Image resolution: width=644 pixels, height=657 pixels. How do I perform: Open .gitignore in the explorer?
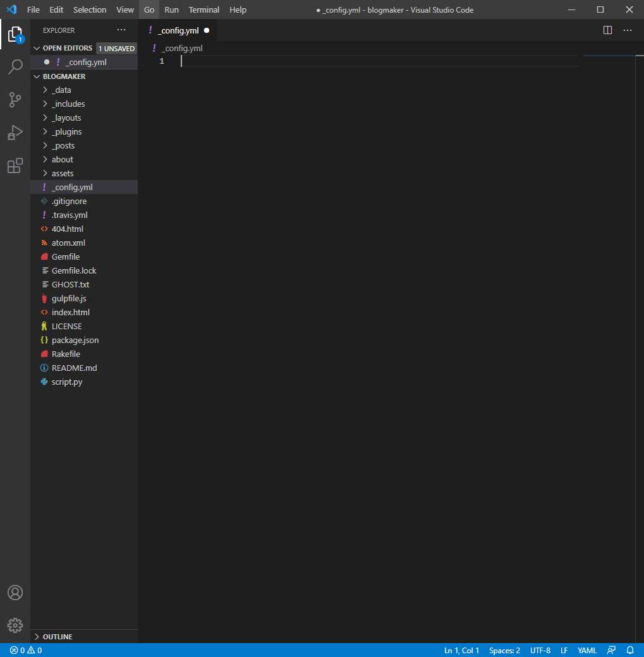(x=84, y=201)
